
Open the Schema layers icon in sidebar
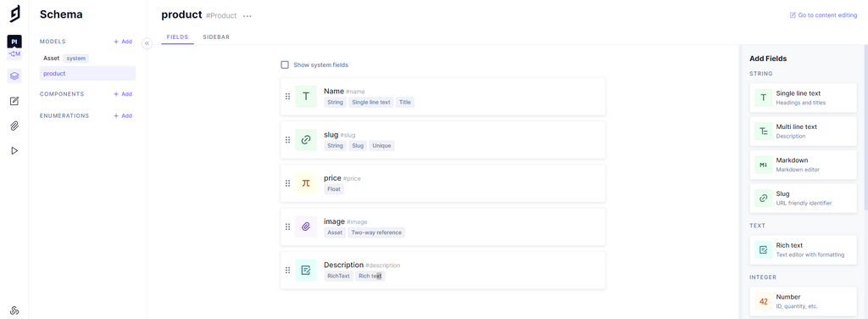[14, 76]
